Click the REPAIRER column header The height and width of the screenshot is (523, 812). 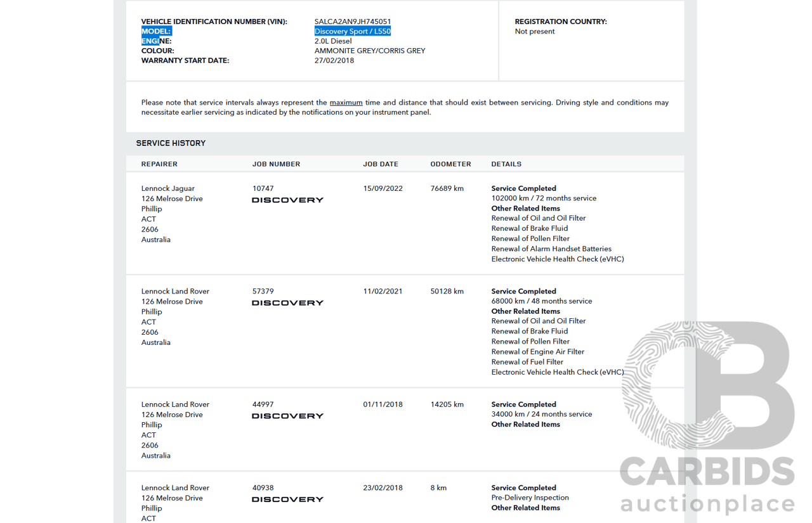pos(159,164)
